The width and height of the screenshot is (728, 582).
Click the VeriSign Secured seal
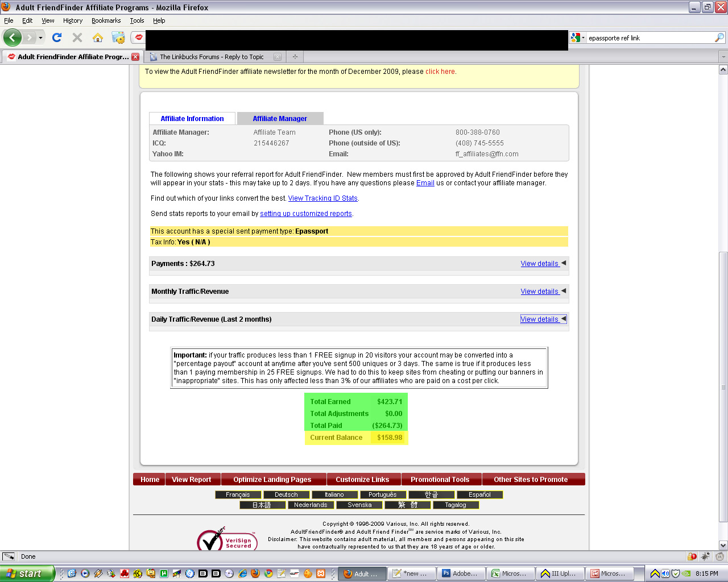[x=227, y=539]
